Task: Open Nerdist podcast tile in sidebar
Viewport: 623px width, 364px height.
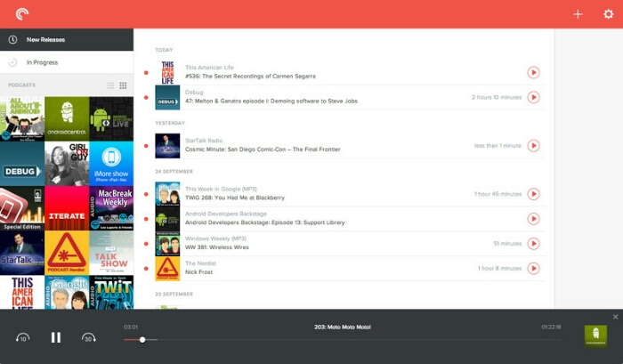Action: [67, 253]
